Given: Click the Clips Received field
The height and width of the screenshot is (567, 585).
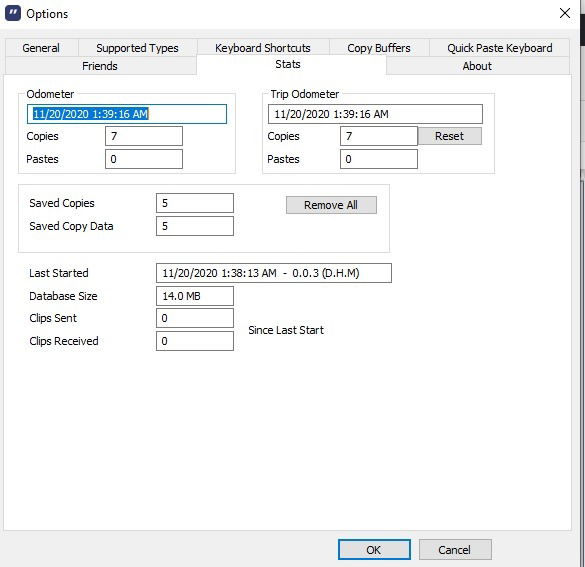Looking at the screenshot, I should tap(195, 341).
